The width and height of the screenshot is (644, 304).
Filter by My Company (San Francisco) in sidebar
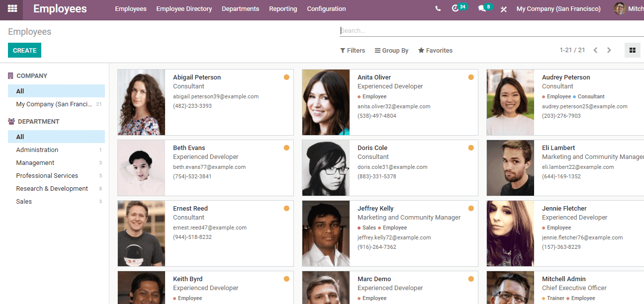[x=56, y=104]
